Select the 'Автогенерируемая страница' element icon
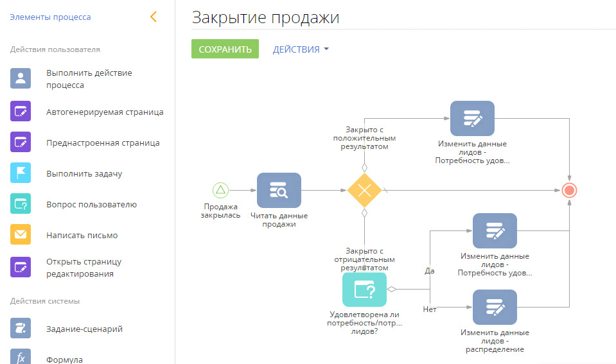Image resolution: width=616 pixels, height=364 pixels. click(x=21, y=111)
